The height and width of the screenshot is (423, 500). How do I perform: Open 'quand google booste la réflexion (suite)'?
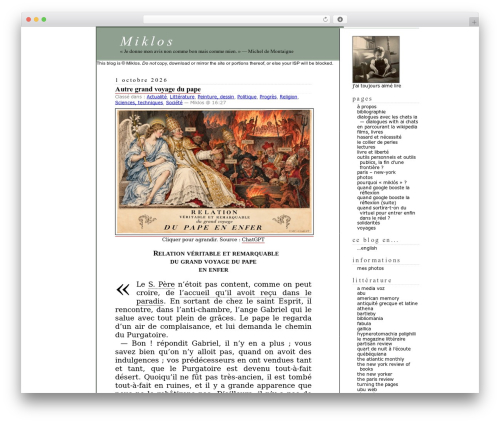[383, 200]
